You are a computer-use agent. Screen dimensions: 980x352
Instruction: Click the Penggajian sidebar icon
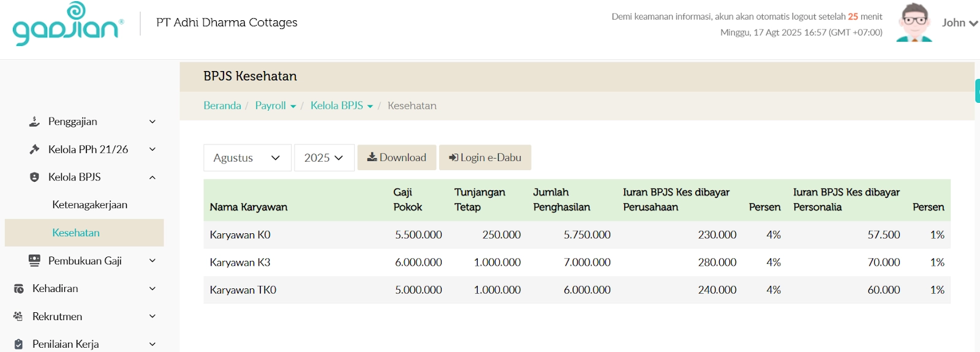34,122
